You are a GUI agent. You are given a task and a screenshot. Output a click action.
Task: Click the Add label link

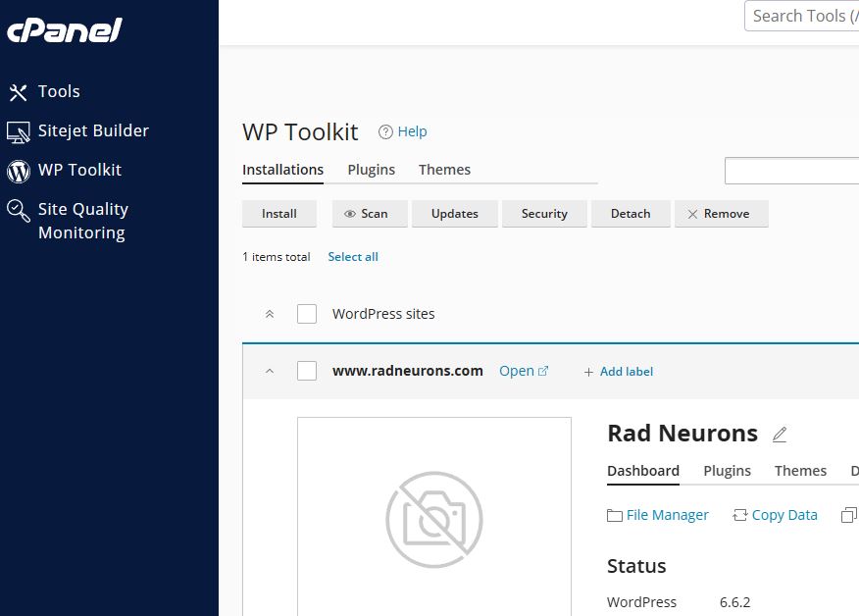click(627, 372)
